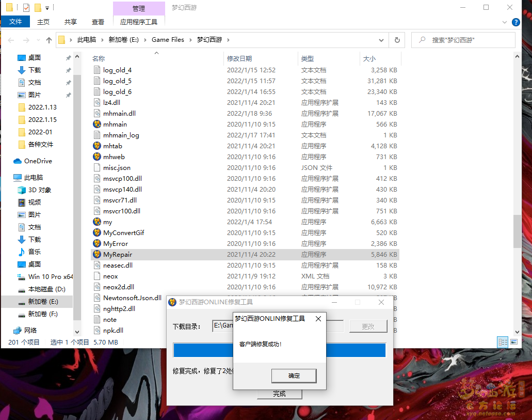The height and width of the screenshot is (420, 532).
Task: Click the properties checkmark icon in title bar
Action: tap(26, 7)
